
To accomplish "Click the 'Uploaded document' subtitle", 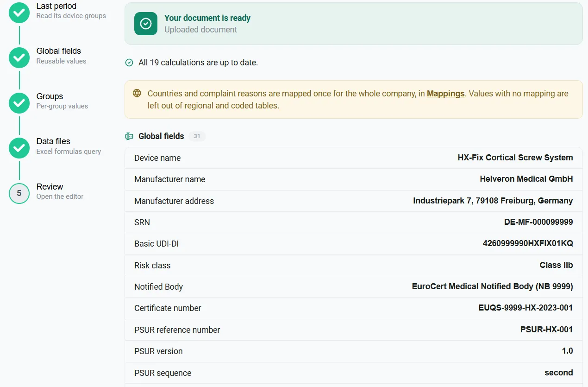I will click(x=200, y=30).
